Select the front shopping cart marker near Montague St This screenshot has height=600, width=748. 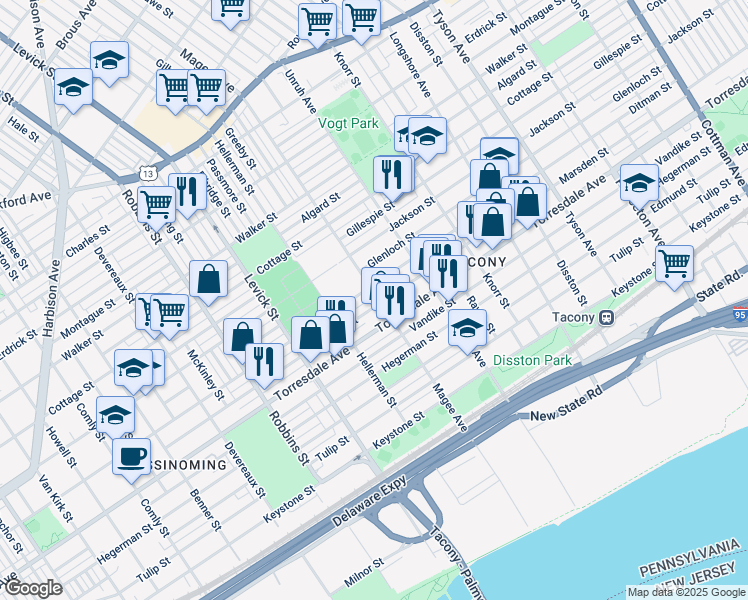coord(169,313)
